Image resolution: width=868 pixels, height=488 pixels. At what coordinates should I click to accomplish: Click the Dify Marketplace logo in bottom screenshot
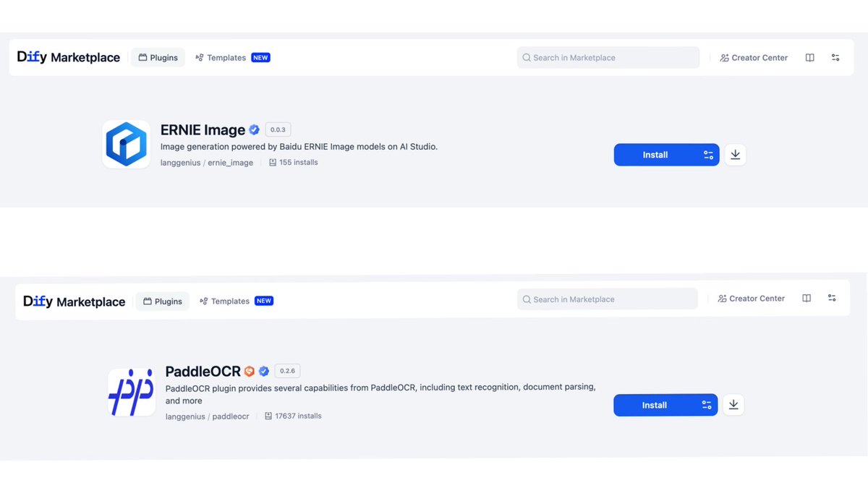(x=74, y=301)
